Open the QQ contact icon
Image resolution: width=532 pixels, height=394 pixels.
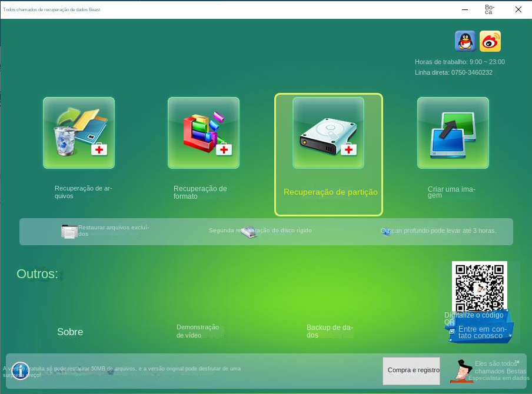click(465, 41)
